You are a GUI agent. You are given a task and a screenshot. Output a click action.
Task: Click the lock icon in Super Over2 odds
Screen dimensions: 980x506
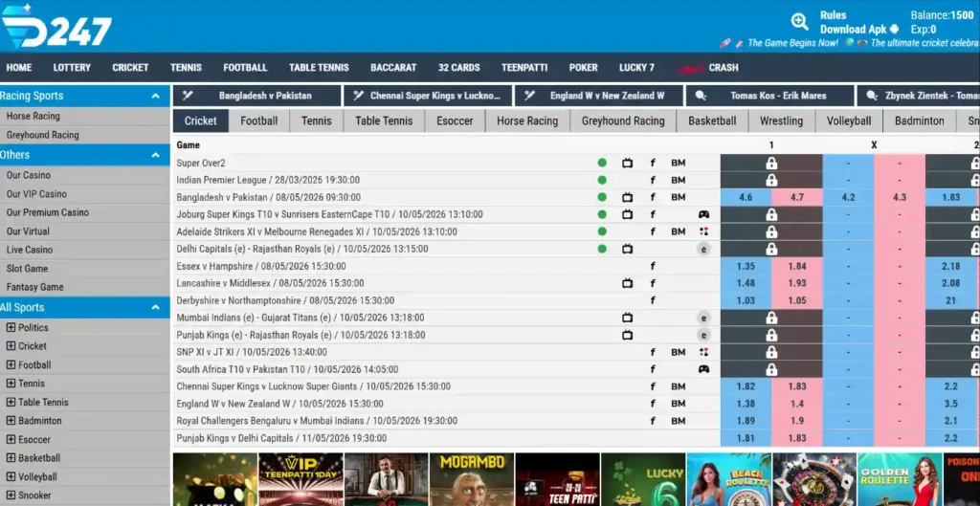(771, 163)
